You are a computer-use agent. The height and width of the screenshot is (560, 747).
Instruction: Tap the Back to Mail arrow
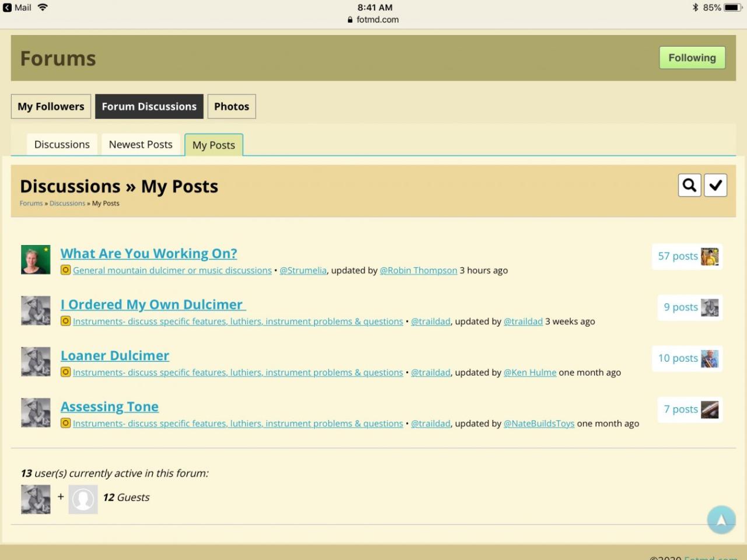coord(7,8)
